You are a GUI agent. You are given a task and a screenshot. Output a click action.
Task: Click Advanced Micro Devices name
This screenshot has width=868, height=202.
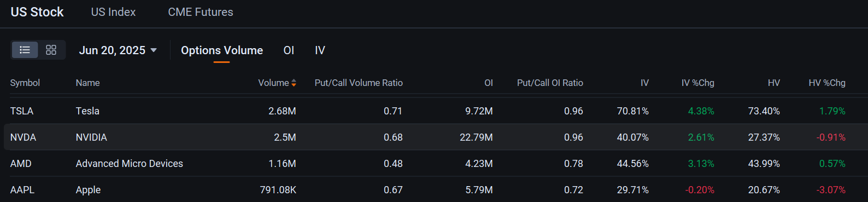pos(130,164)
